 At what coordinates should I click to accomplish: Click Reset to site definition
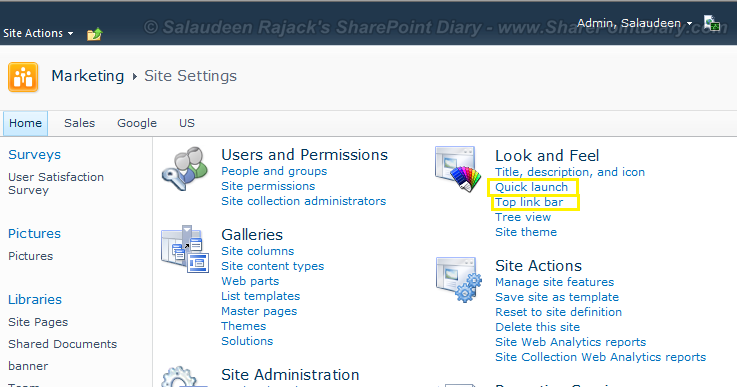(x=558, y=312)
